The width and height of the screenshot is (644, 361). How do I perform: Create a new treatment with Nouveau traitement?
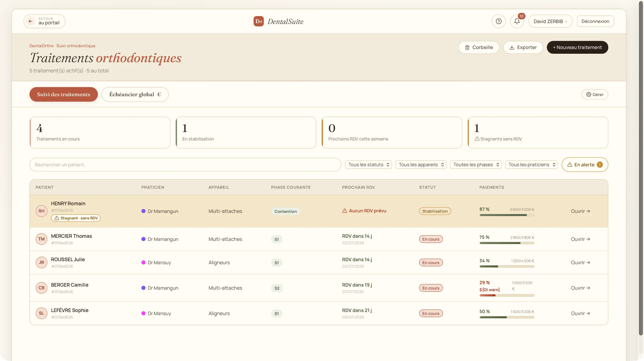click(x=577, y=47)
